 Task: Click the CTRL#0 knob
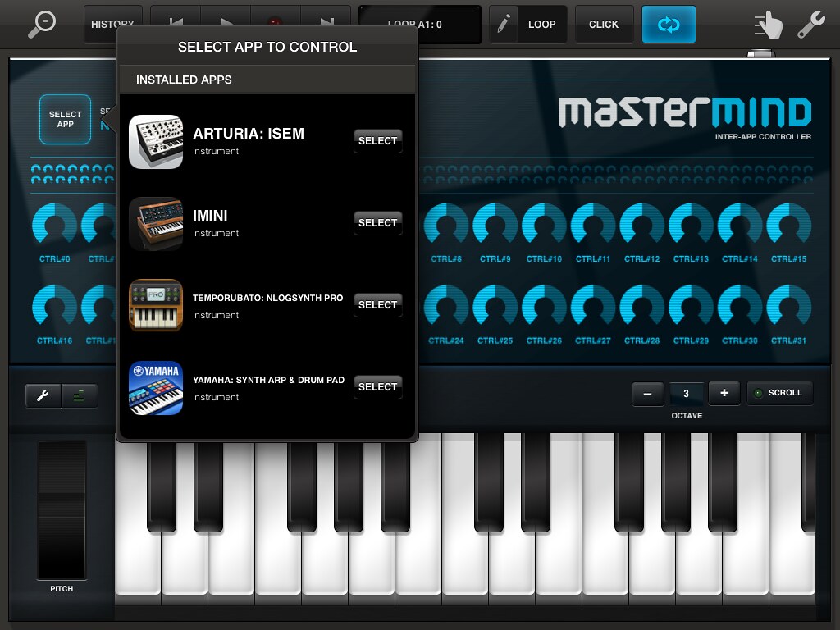55,225
